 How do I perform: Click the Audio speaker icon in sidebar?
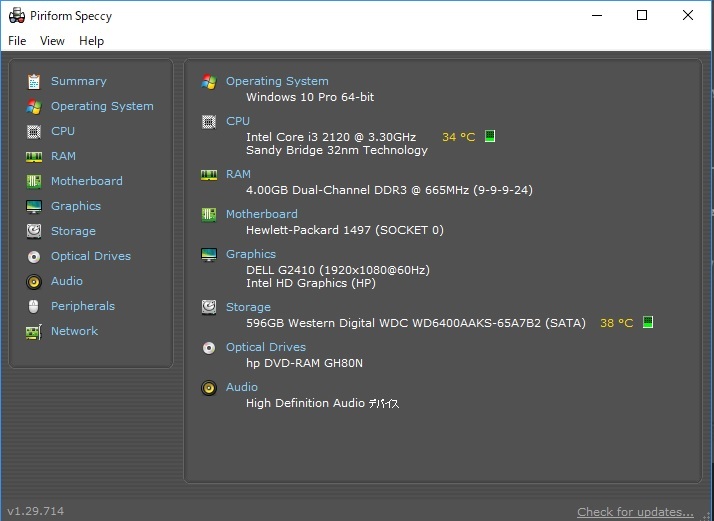coord(34,282)
